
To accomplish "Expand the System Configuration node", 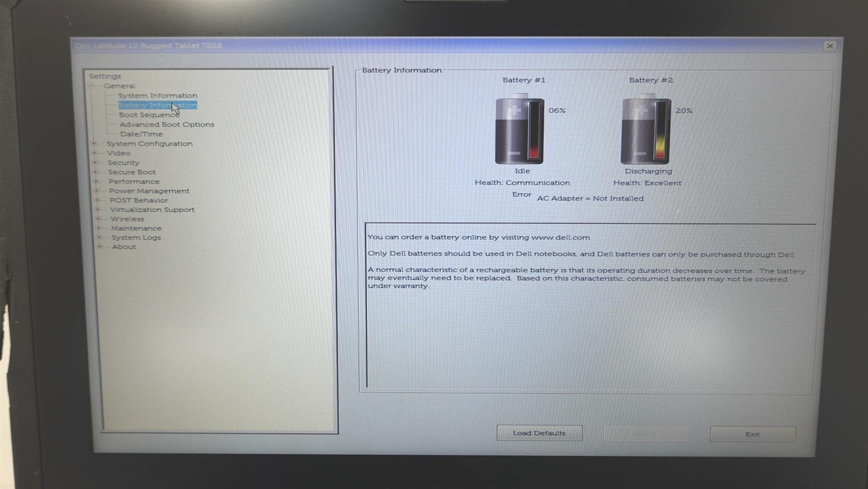I will pos(94,144).
